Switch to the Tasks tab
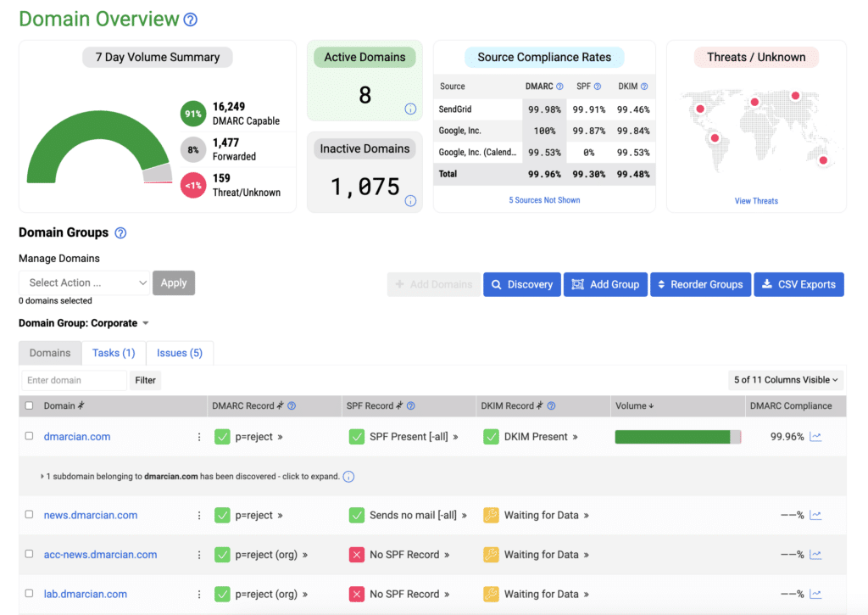 [x=113, y=352]
